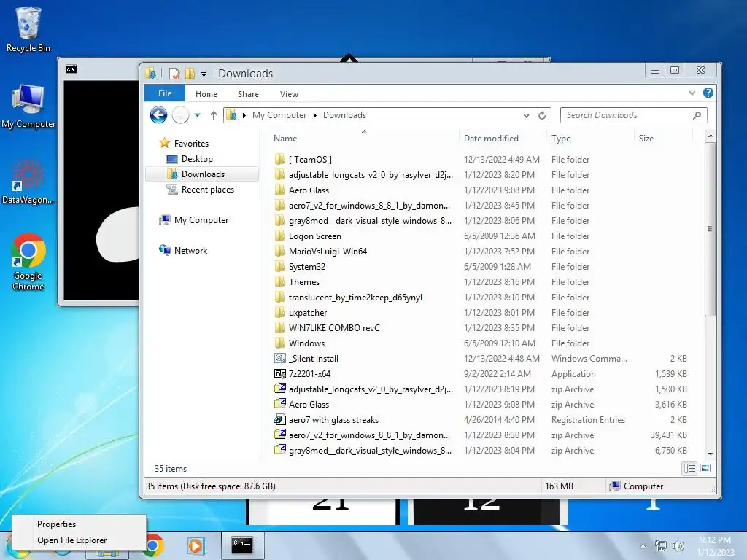Switch to details view button
Viewport: 747px width, 560px height.
689,469
